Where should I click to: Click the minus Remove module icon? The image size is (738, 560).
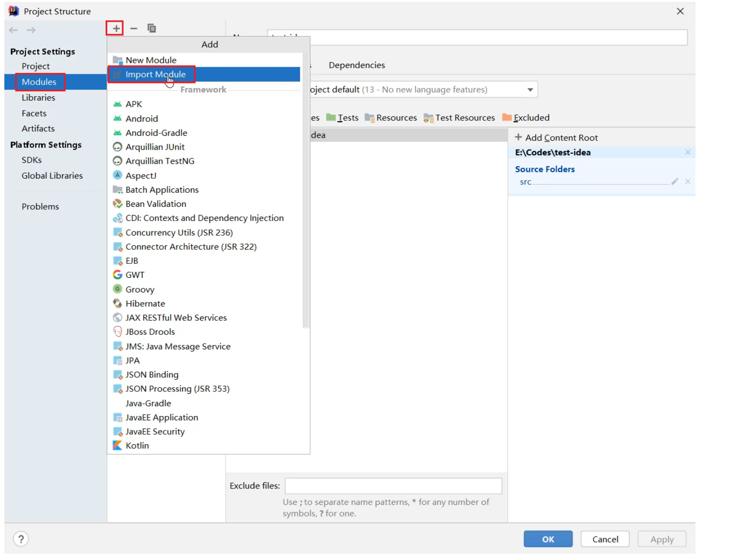tap(134, 29)
